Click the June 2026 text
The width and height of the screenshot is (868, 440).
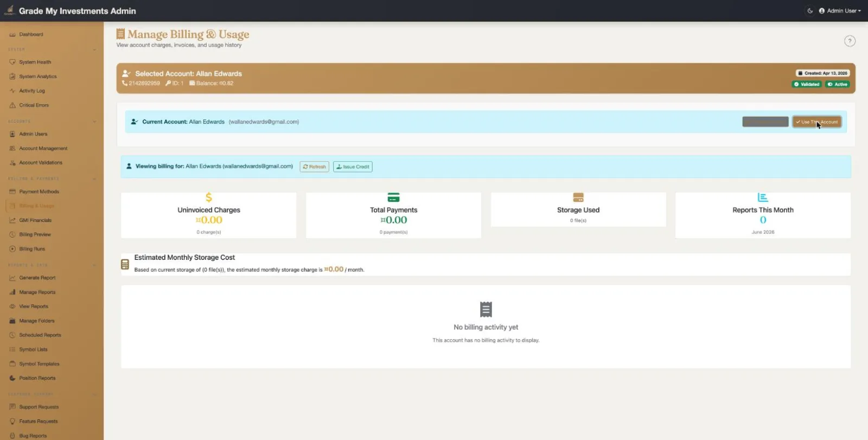point(763,232)
